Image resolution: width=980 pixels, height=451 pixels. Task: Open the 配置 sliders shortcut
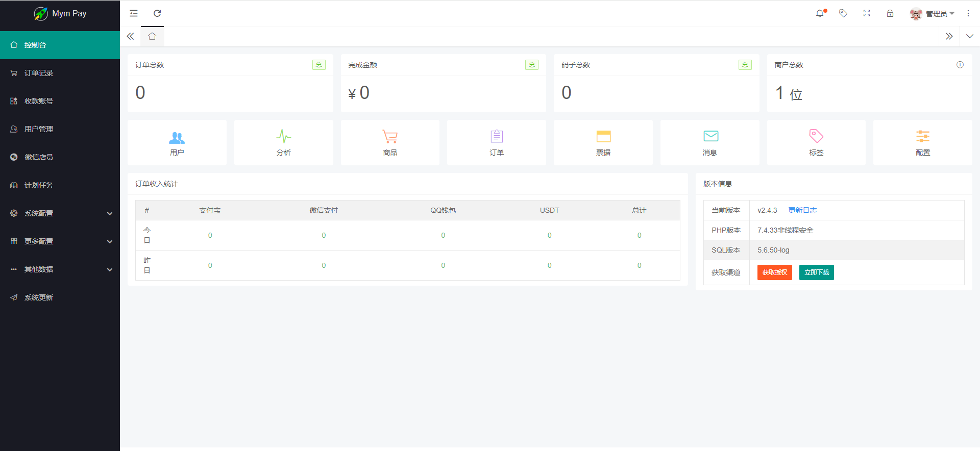tap(922, 142)
